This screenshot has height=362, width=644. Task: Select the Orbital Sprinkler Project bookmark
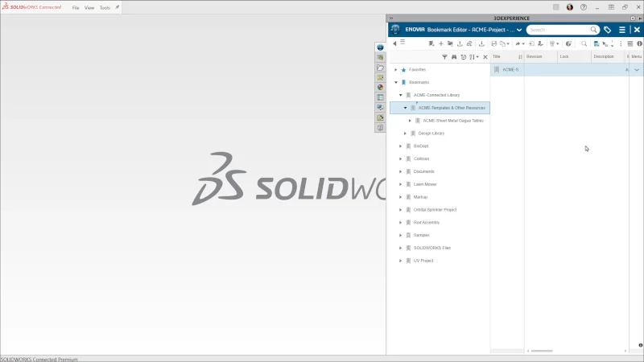(x=435, y=210)
